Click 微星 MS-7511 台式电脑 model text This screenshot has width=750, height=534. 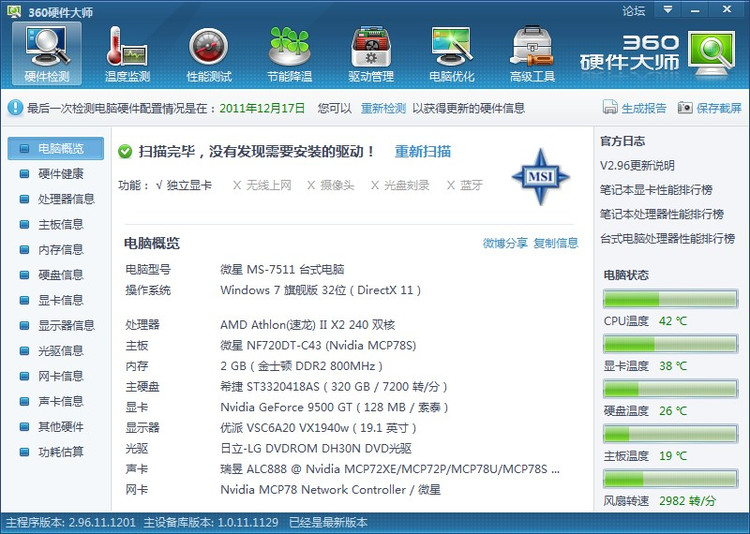282,269
